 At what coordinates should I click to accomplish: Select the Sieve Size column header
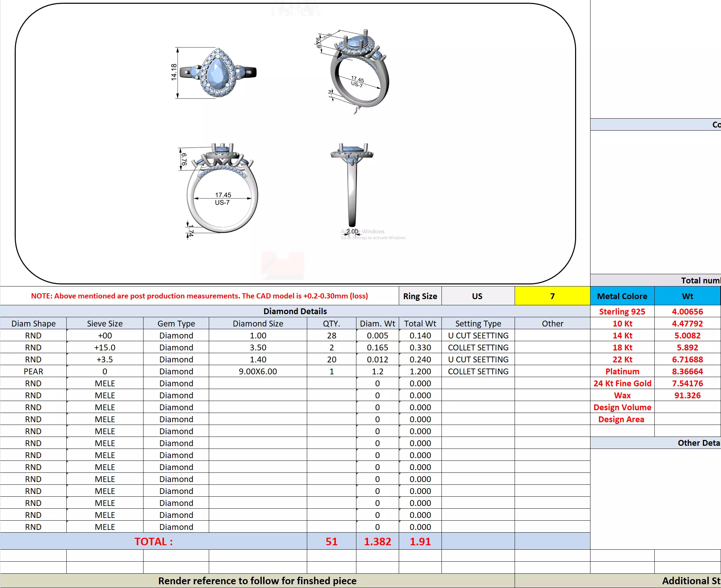tap(105, 323)
